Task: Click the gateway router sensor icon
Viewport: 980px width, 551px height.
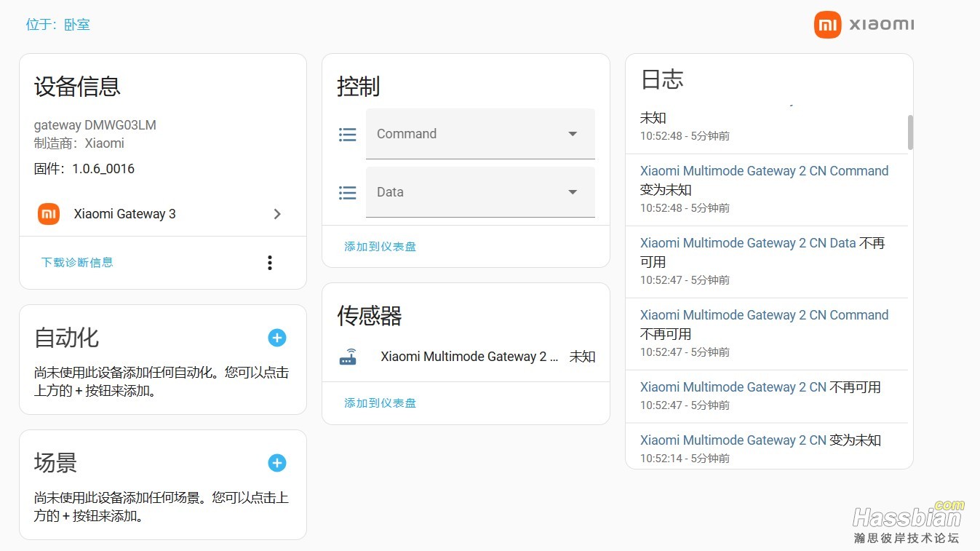Action: tap(348, 357)
